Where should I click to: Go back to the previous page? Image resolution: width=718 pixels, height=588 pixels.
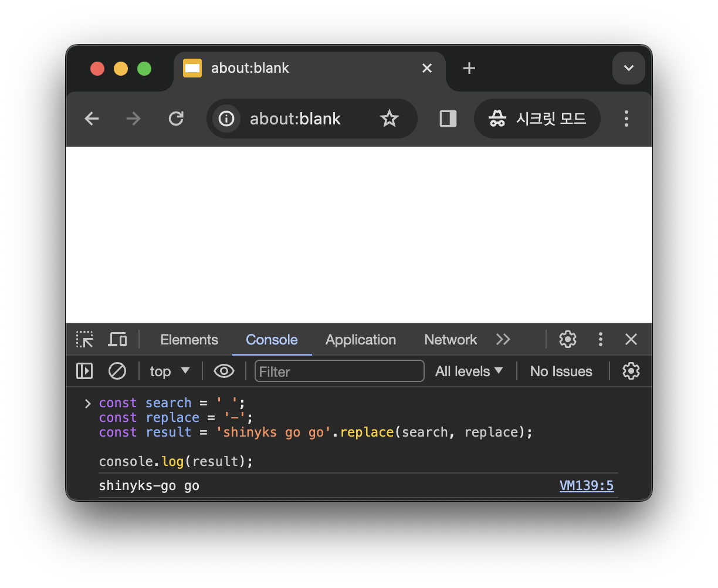click(x=92, y=119)
